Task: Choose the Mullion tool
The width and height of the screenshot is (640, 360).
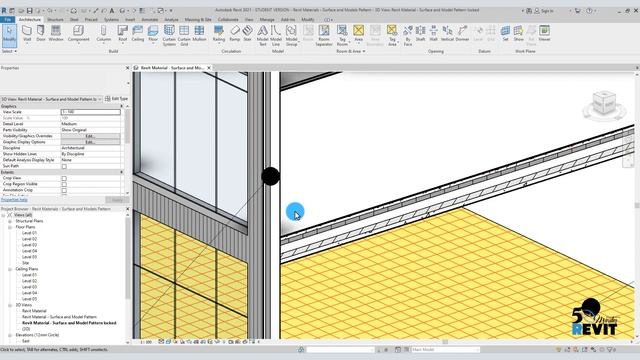Action: [x=199, y=34]
